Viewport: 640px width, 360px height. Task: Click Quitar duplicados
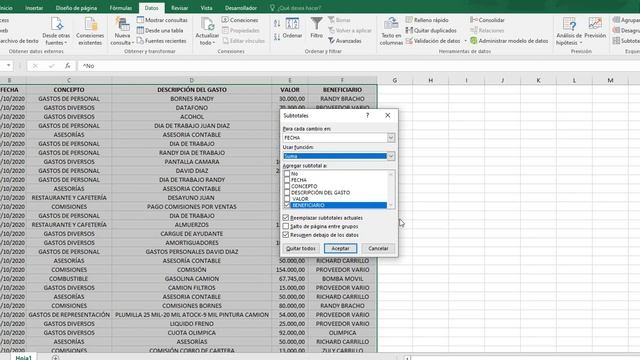click(x=431, y=30)
